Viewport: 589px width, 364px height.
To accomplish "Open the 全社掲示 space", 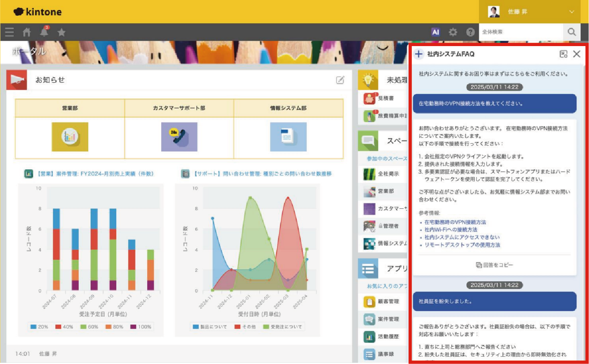I will point(388,174).
